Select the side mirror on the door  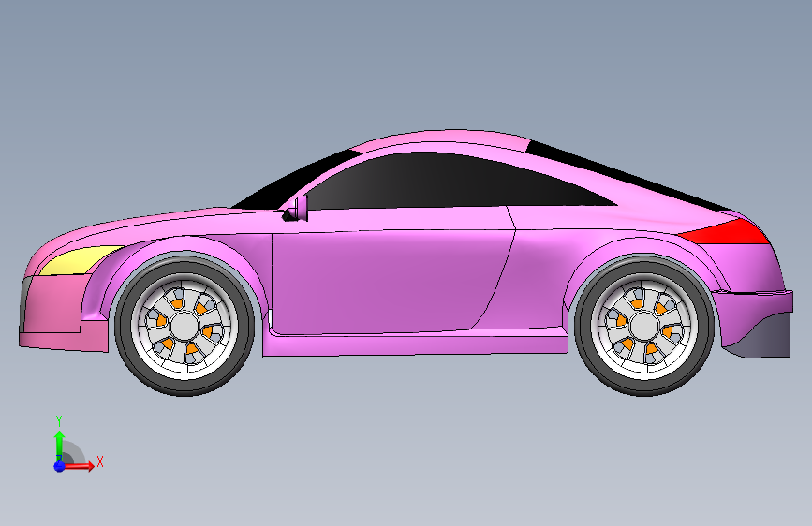pyautogui.click(x=296, y=210)
